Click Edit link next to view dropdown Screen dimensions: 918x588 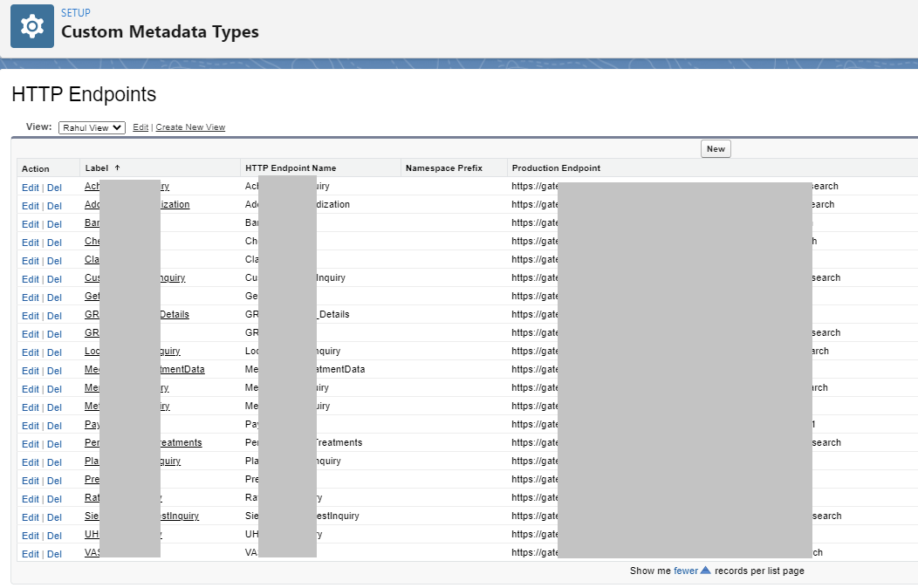point(140,127)
